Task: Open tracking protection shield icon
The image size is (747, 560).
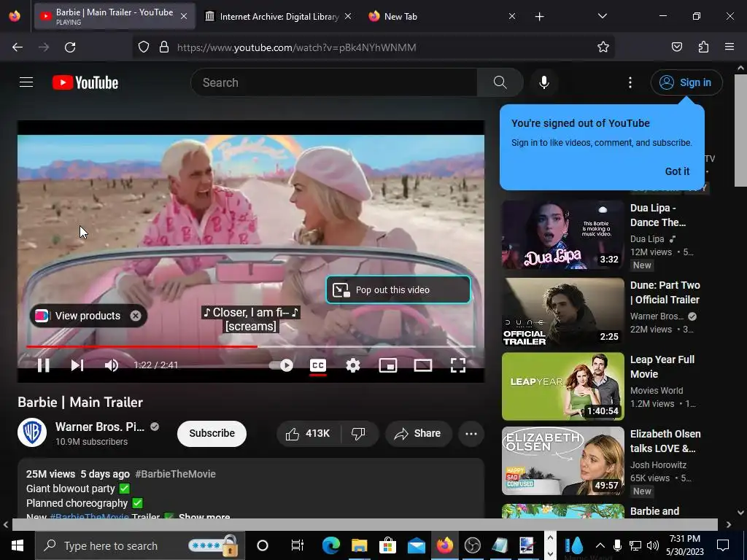Action: click(x=144, y=47)
